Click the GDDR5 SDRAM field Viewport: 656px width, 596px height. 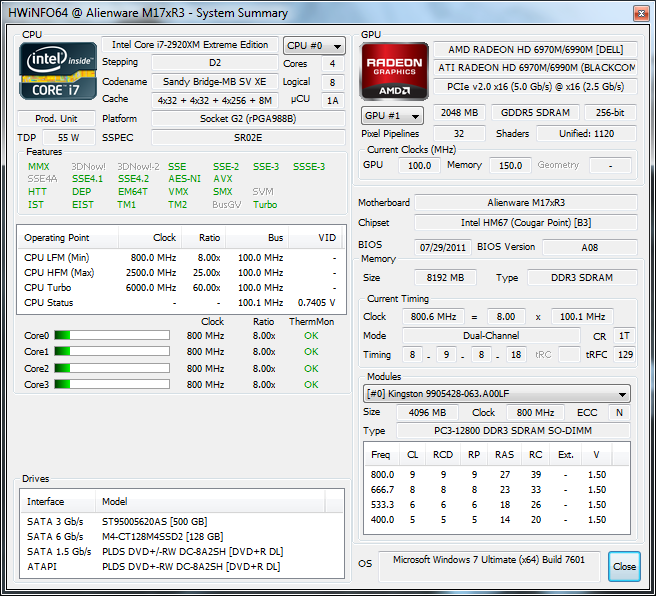click(535, 113)
